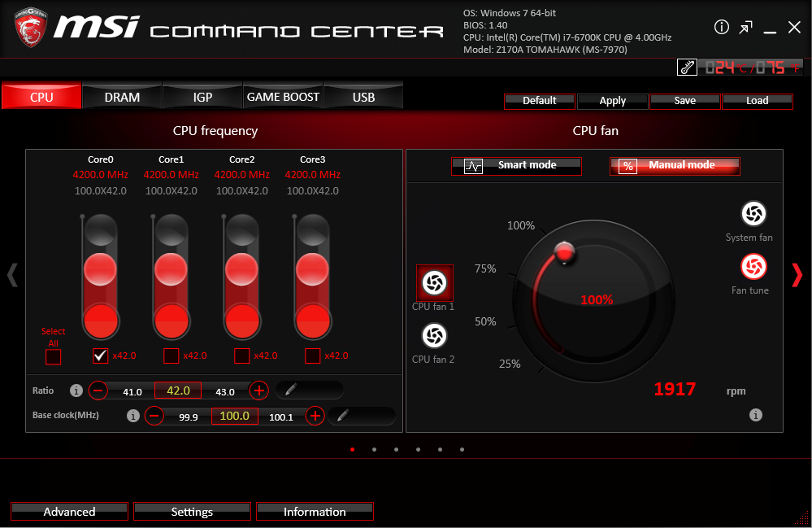The width and height of the screenshot is (812, 528).
Task: Uncheck the Core0 x42.0 checkbox
Action: (x=101, y=356)
